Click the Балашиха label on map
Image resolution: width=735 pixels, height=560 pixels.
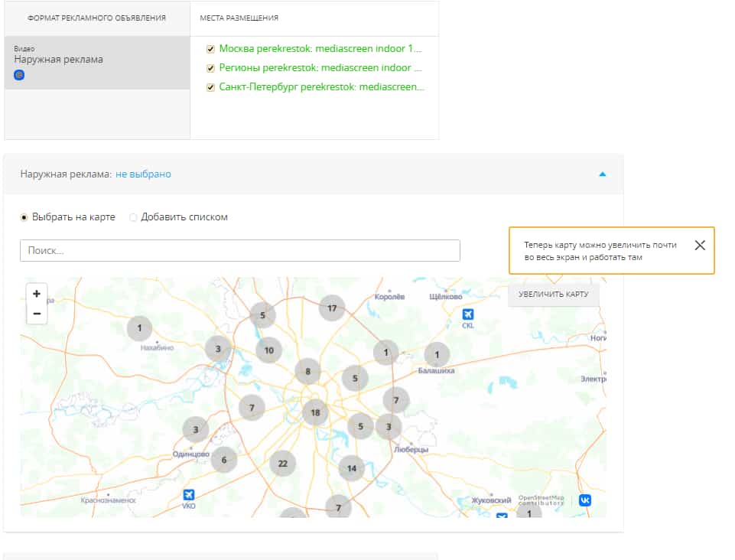pyautogui.click(x=437, y=370)
